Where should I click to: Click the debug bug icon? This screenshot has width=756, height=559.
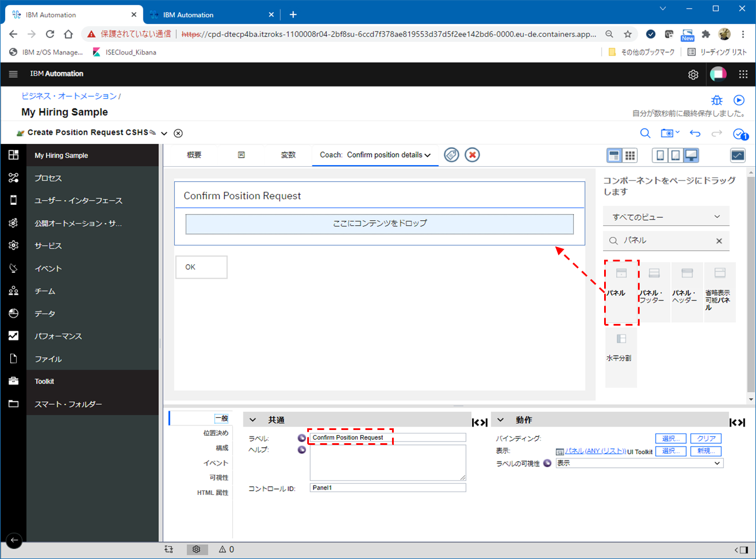pos(716,100)
